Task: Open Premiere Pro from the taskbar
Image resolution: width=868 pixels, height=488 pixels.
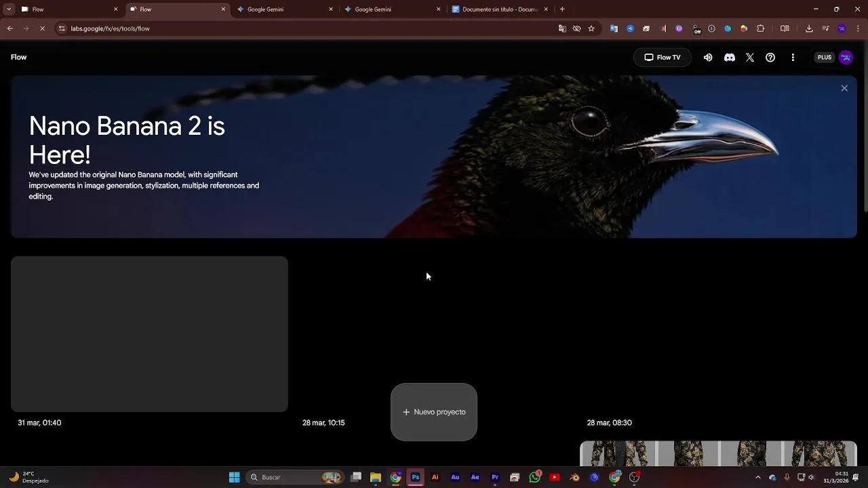Action: point(495,477)
